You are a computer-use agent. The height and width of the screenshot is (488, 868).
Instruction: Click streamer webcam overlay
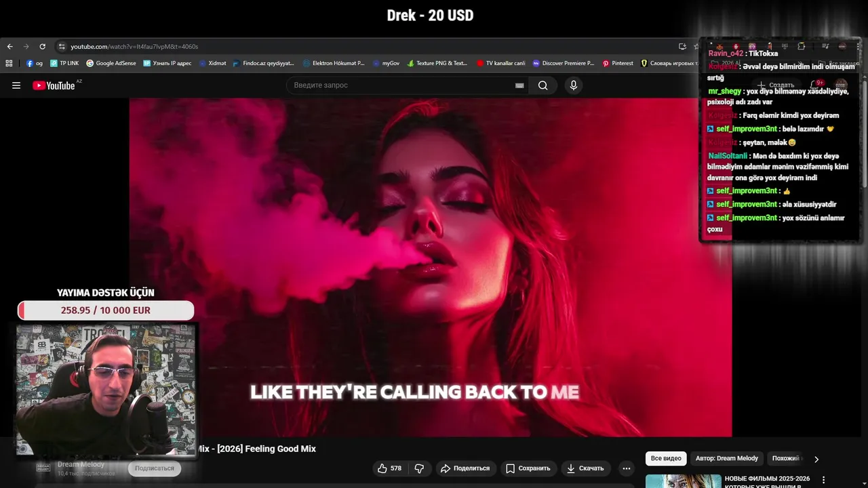point(106,390)
